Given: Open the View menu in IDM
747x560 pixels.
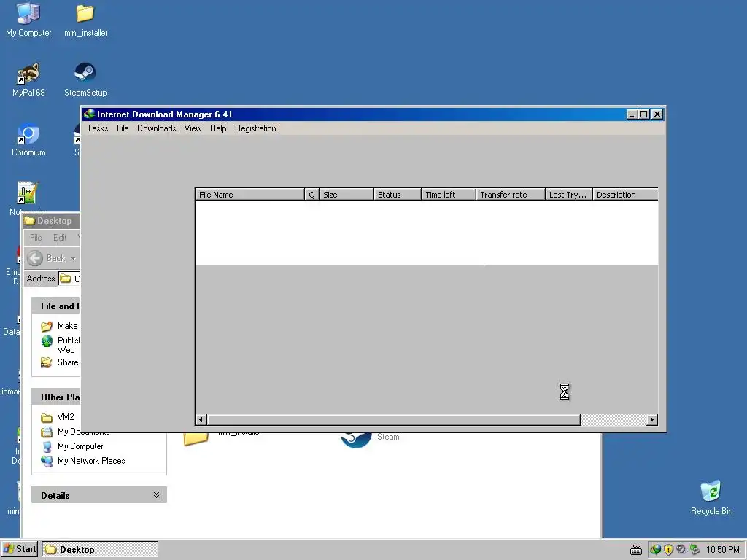Looking at the screenshot, I should coord(193,128).
